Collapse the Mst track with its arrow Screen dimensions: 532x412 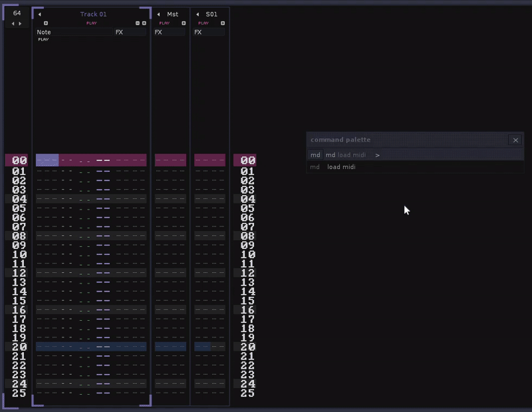158,14
